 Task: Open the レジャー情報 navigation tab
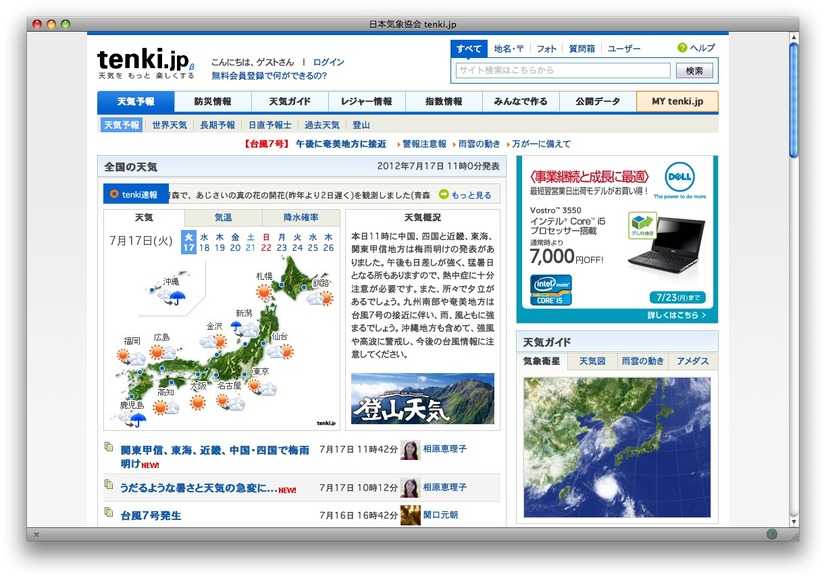367,102
